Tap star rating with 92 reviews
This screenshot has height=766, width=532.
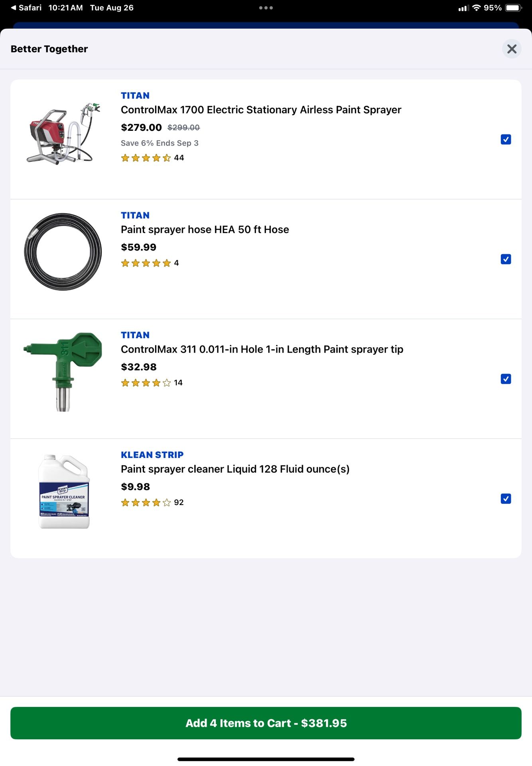[x=152, y=503]
